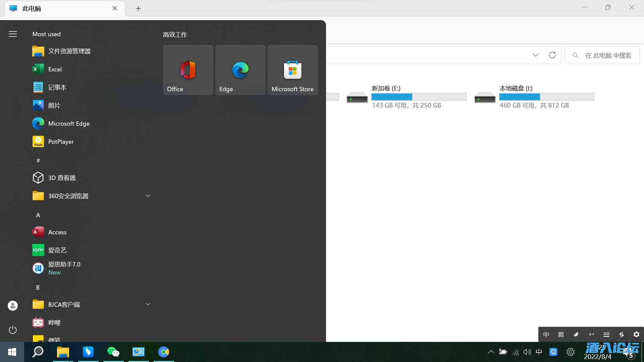The height and width of the screenshot is (362, 644).
Task: Open the address bar dropdown arrow
Action: coord(535,55)
